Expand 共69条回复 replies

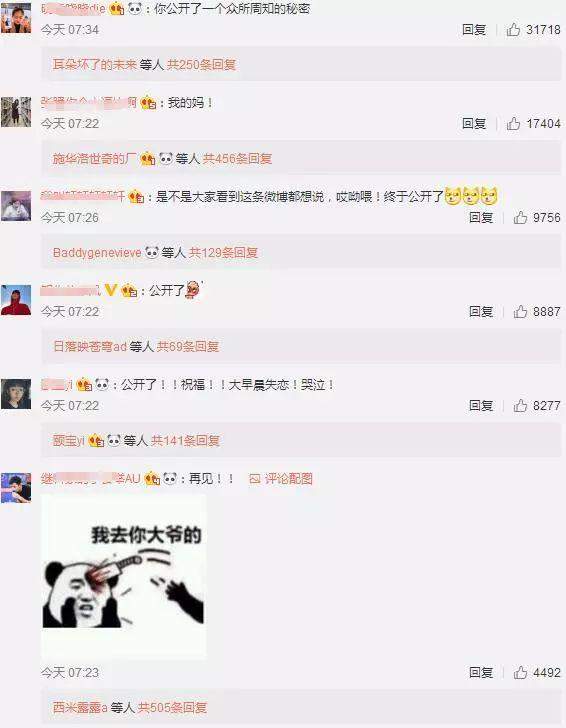coord(188,346)
